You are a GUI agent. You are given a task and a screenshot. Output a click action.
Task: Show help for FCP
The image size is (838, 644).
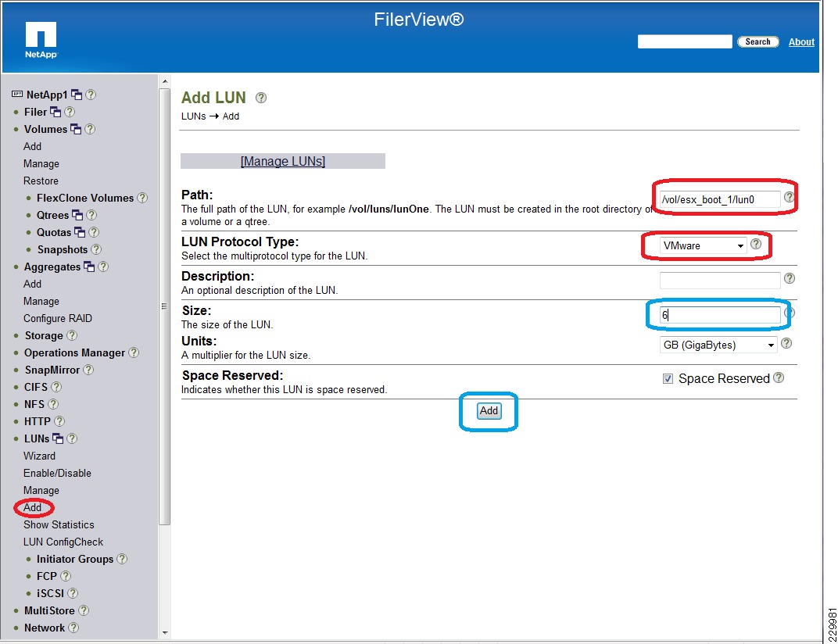(65, 575)
